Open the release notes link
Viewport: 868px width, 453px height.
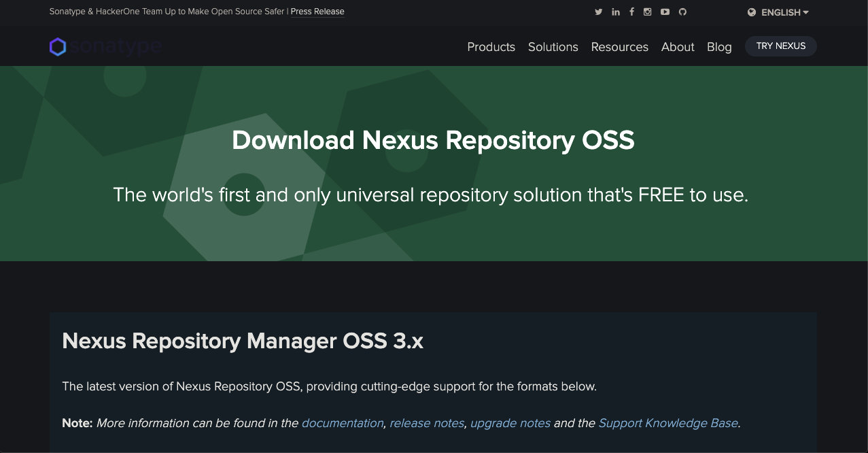(427, 423)
